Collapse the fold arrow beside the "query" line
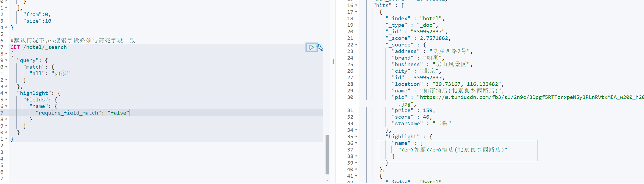Image resolution: width=644 pixels, height=184 pixels. pyautogui.click(x=6, y=60)
